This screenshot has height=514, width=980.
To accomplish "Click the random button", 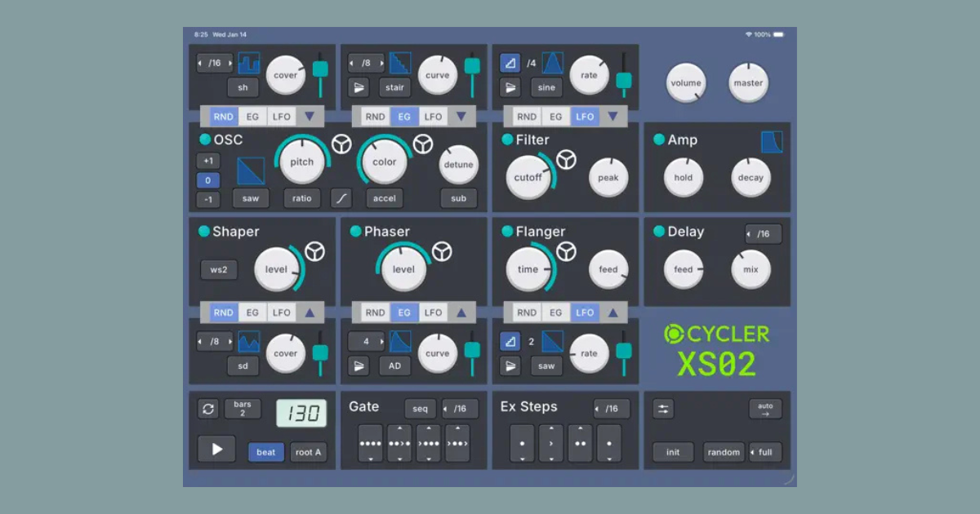I will click(723, 452).
